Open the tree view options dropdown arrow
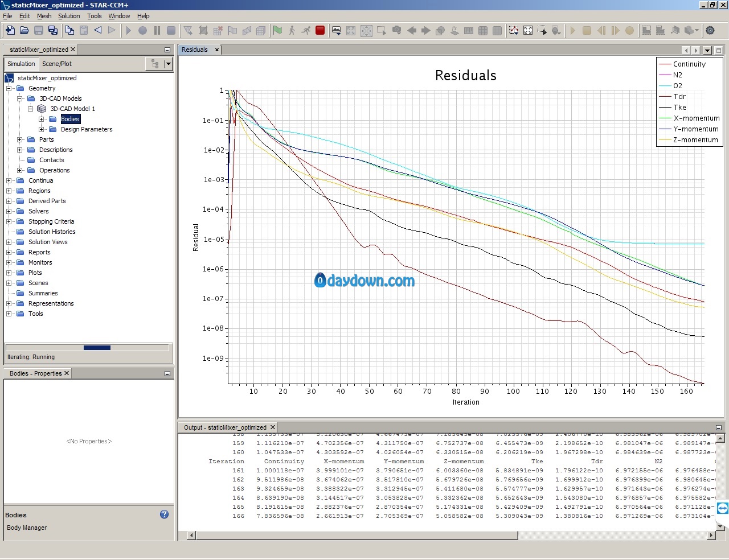Screen dimensions: 729x560 tap(168, 64)
